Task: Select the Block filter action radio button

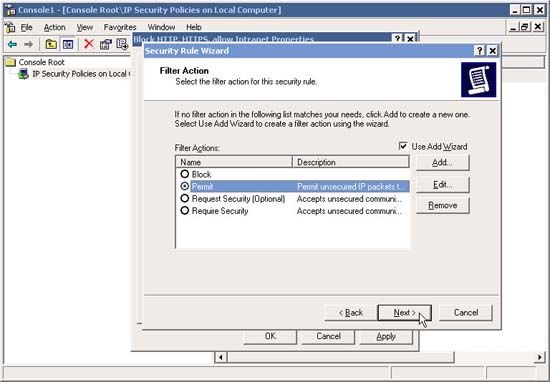Action: (x=185, y=174)
